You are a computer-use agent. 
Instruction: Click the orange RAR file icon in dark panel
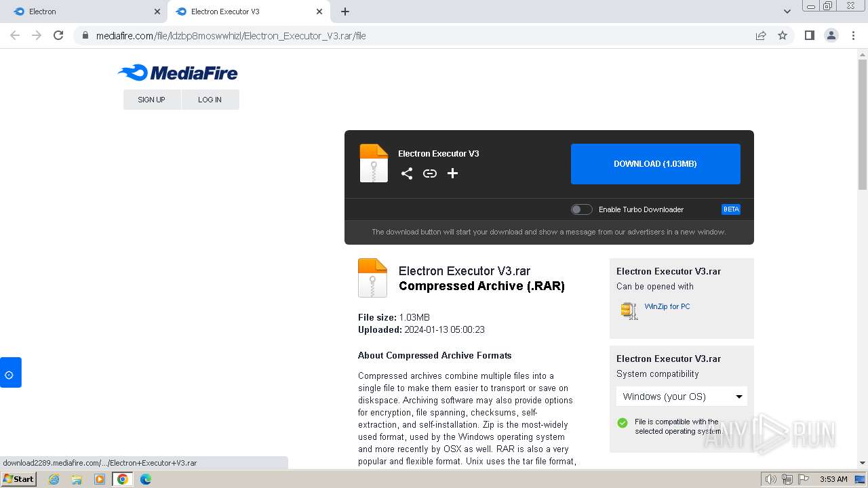tap(374, 163)
